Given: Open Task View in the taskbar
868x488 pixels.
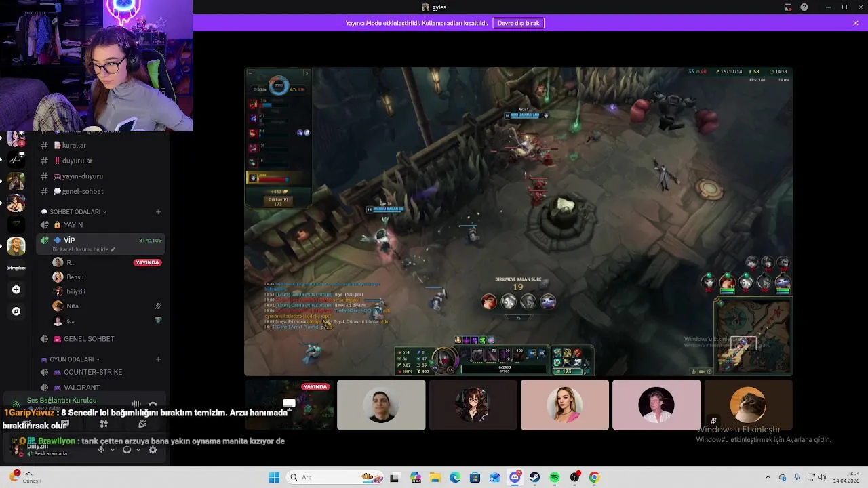Looking at the screenshot, I should tap(395, 477).
